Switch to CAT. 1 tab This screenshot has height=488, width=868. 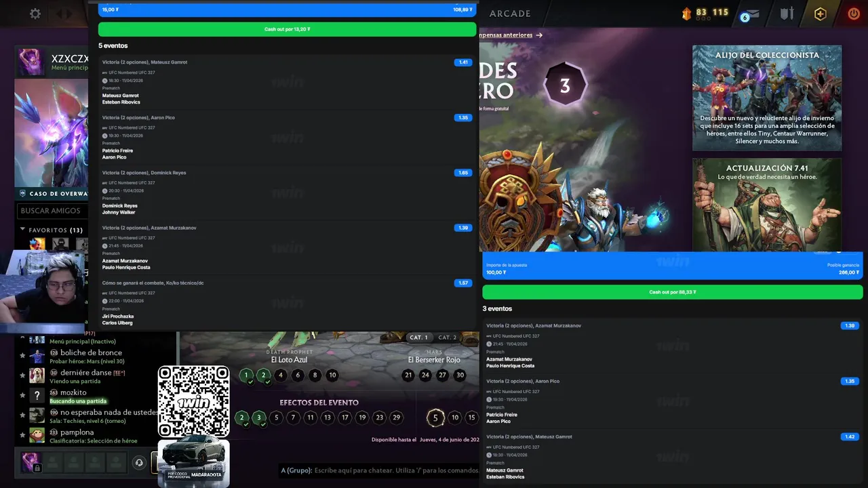click(x=418, y=338)
